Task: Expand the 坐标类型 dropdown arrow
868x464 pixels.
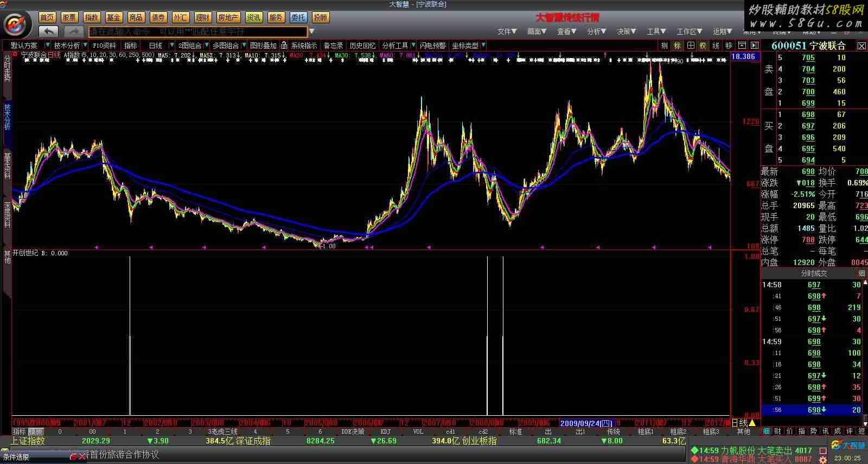Action: point(483,46)
